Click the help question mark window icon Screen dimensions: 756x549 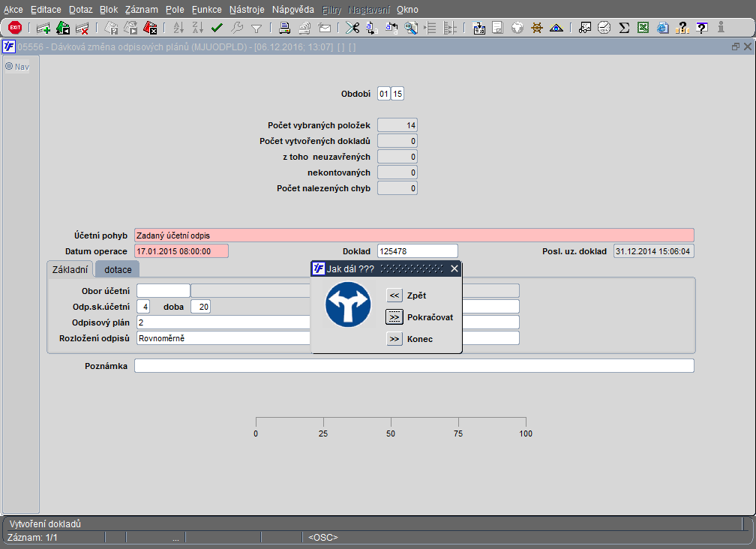(x=702, y=28)
